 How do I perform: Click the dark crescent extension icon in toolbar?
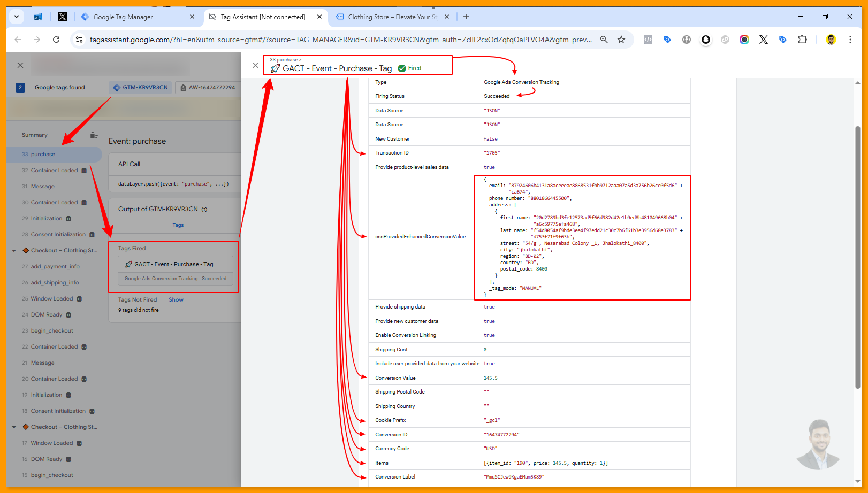pos(706,40)
